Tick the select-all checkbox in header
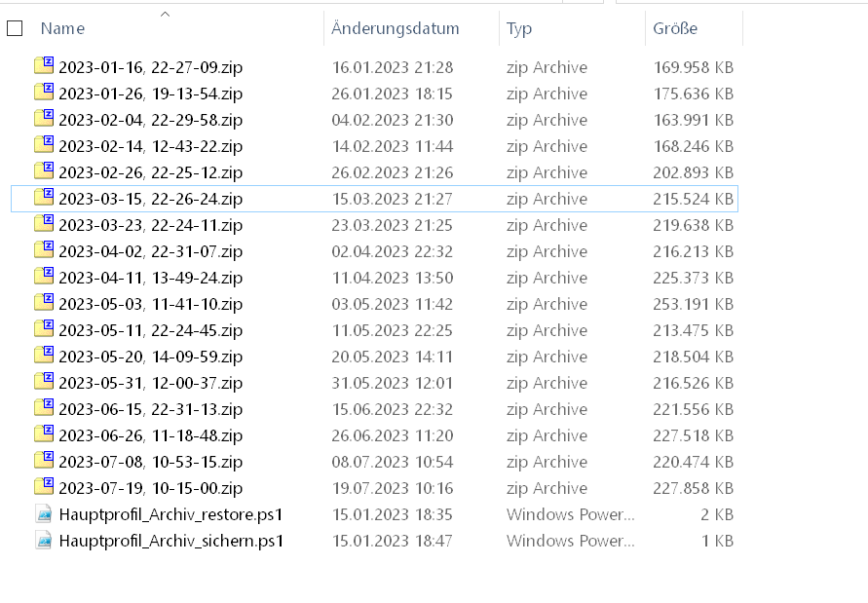Viewport: 868px width, 603px height. (x=15, y=29)
